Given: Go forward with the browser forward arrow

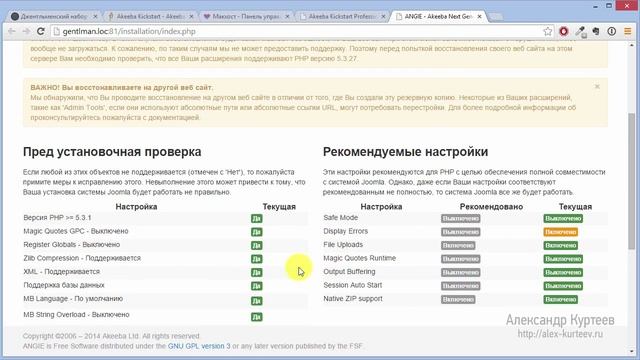Looking at the screenshot, I should pyautogui.click(x=26, y=31).
